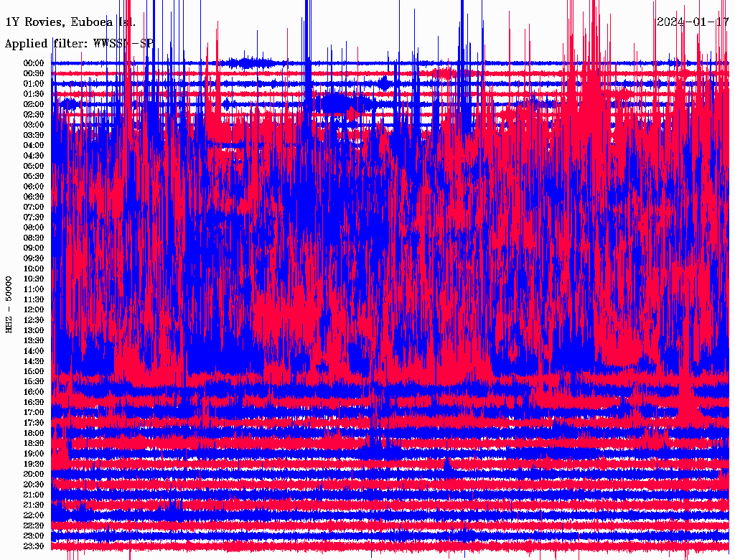Click the 19:00 time label
This screenshot has height=560, width=735.
pos(34,454)
